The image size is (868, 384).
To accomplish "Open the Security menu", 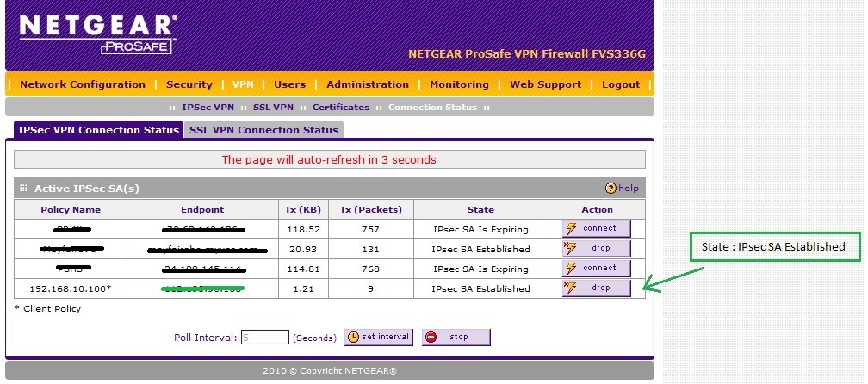I will (189, 84).
